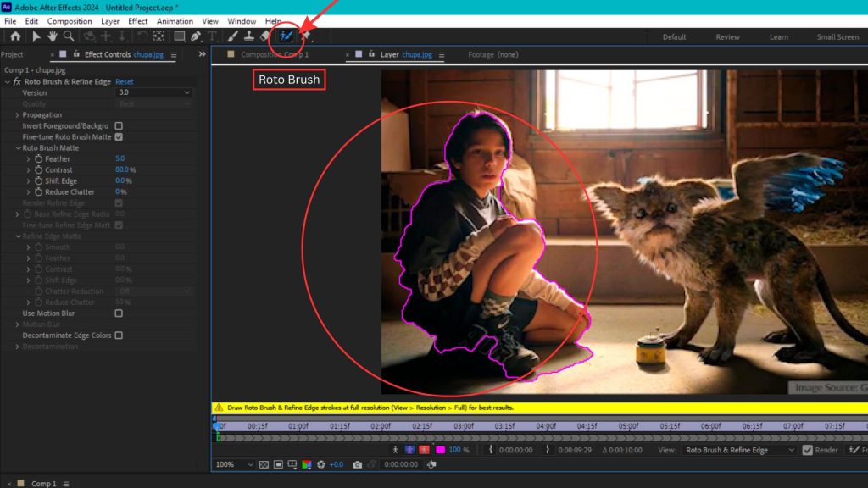Viewport: 868px width, 488px height.
Task: Expand the Contrast property under Roto Brush Matte
Action: [28, 169]
